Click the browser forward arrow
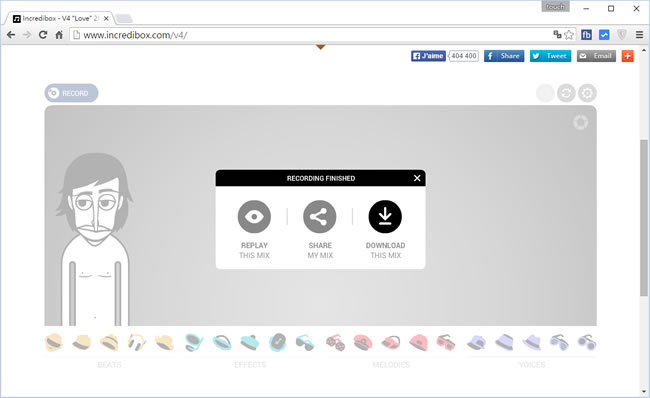 (27, 35)
